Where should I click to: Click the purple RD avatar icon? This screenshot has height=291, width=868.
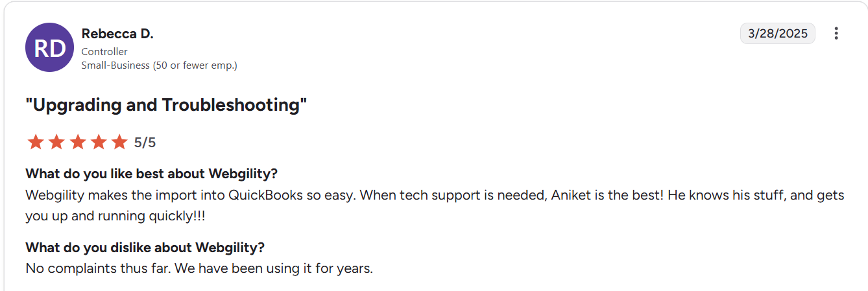point(49,47)
